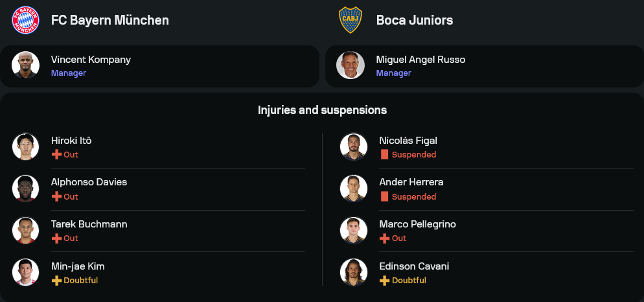
Task: View Miguel Angel Russo's profile by name
Action: (x=420, y=60)
